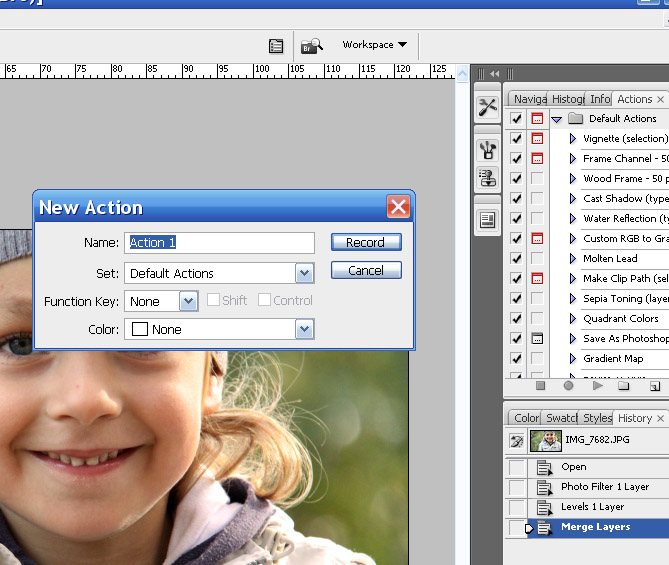Expand the Water Reflection action

[x=573, y=218]
